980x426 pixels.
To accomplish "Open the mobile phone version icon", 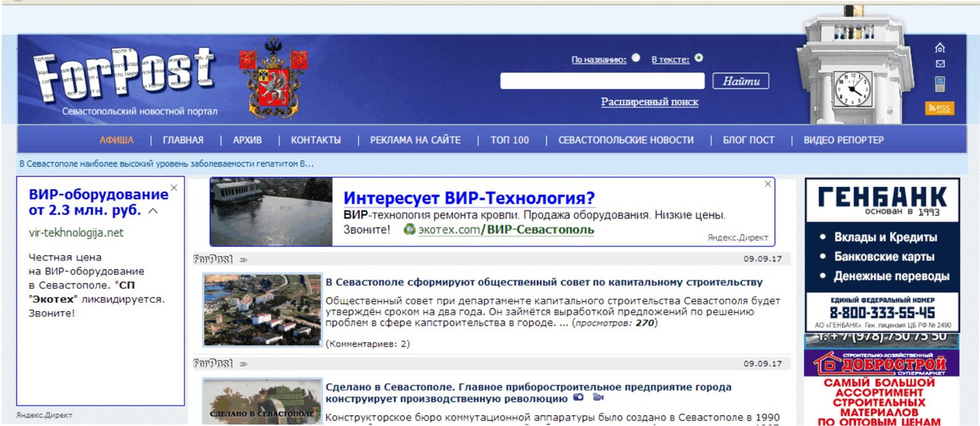I will point(940,84).
